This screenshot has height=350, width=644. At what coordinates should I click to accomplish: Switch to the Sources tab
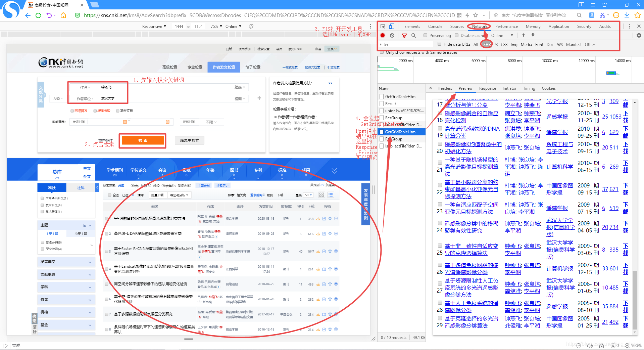457,26
